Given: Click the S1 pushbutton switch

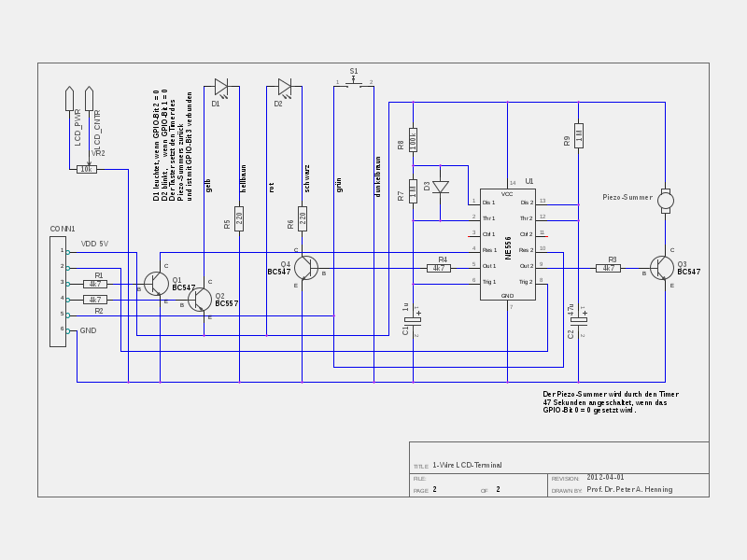Looking at the screenshot, I should click(354, 84).
